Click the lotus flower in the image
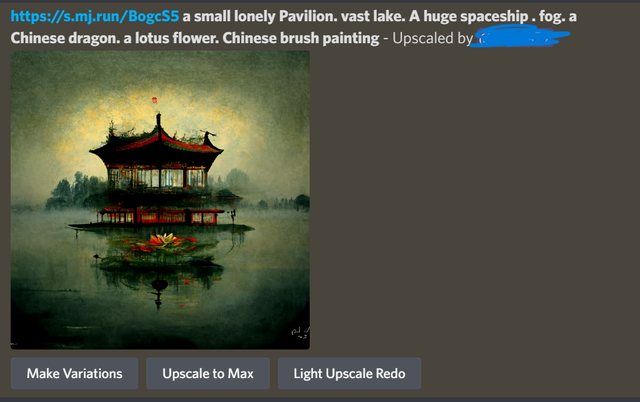 (165, 241)
